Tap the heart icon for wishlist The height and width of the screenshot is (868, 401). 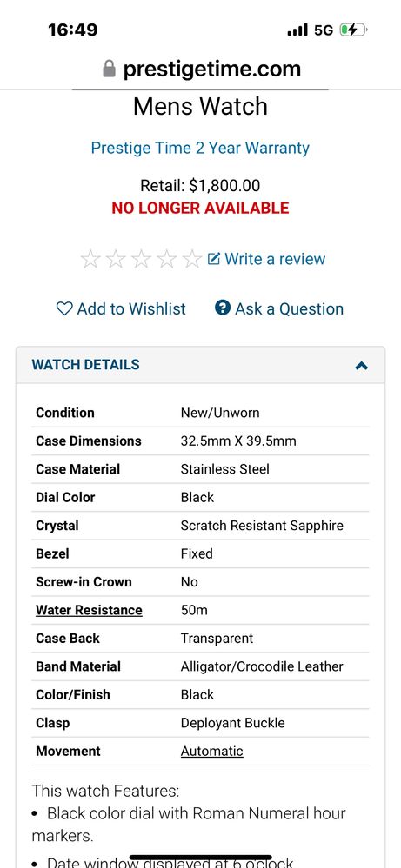[x=64, y=308]
